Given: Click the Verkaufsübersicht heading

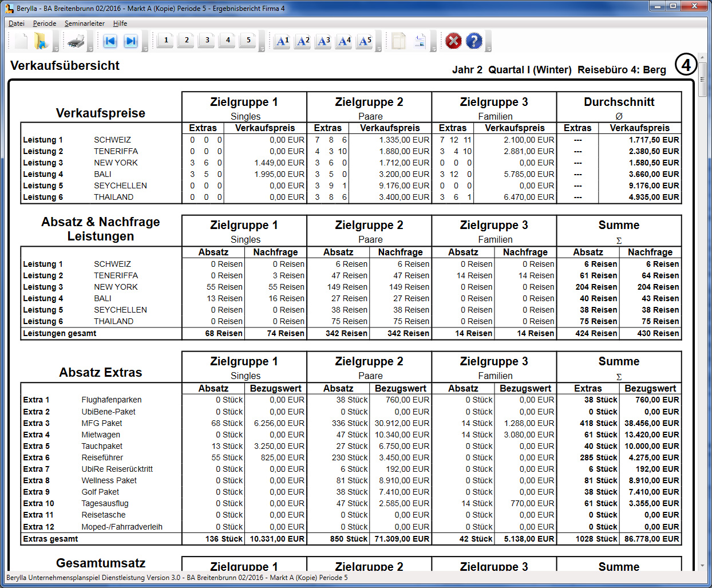Looking at the screenshot, I should click(x=65, y=65).
